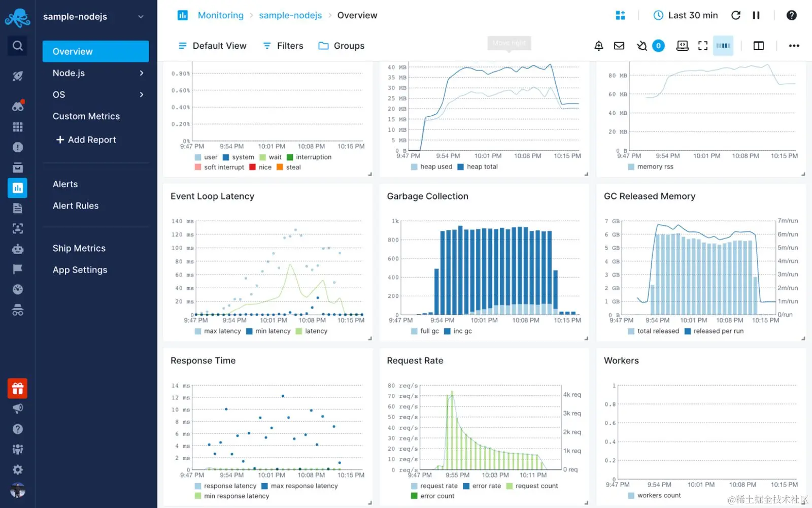812x508 pixels.
Task: Open the more options ellipsis menu
Action: (x=794, y=46)
